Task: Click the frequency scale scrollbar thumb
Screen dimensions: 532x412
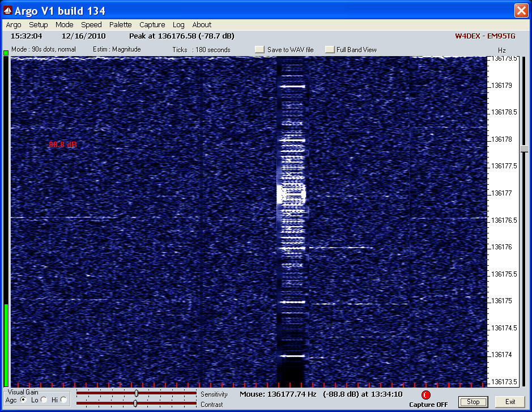Action: [x=525, y=148]
